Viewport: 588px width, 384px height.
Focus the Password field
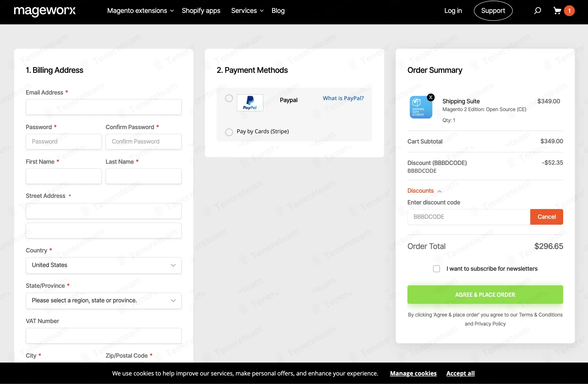pyautogui.click(x=64, y=142)
